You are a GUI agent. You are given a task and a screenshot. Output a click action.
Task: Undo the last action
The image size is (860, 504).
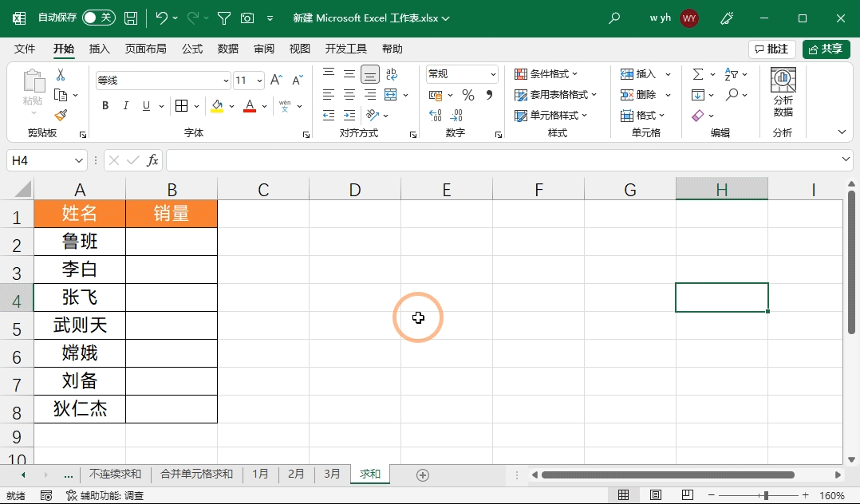coord(161,18)
